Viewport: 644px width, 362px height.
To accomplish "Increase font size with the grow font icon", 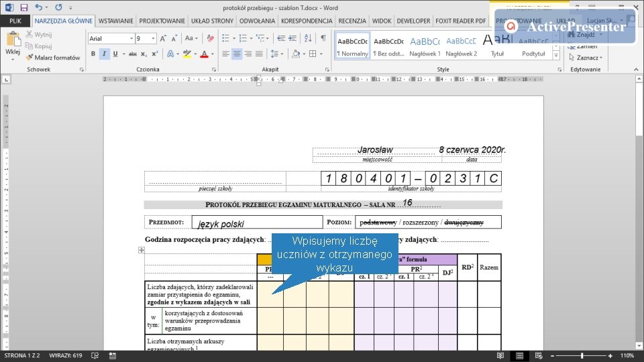I will pyautogui.click(x=163, y=38).
